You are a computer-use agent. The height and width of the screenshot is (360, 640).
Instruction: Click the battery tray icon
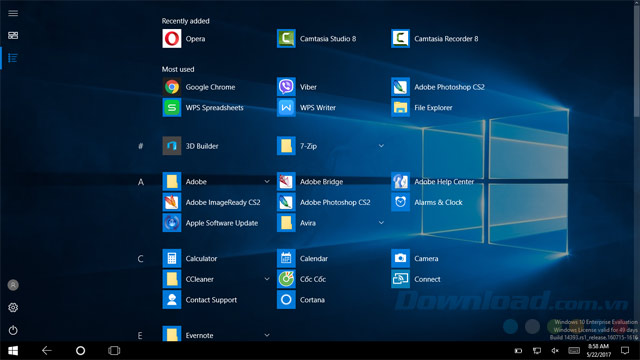[x=518, y=351]
